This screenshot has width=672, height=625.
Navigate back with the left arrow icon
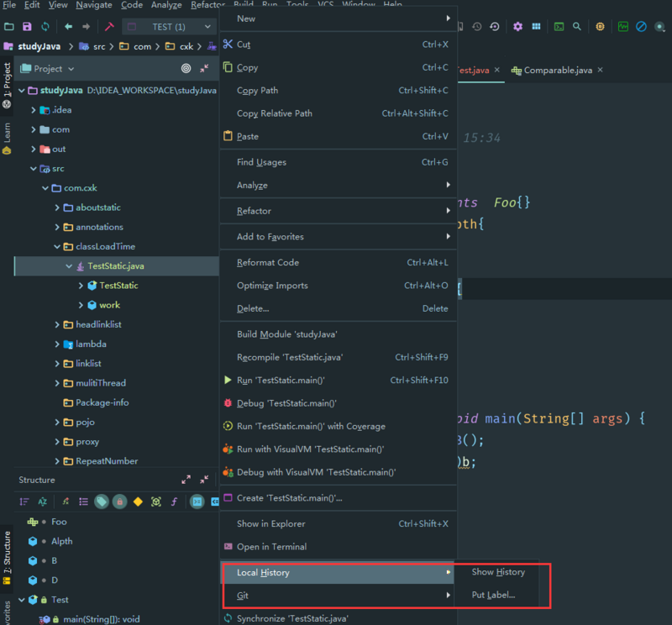click(x=68, y=27)
